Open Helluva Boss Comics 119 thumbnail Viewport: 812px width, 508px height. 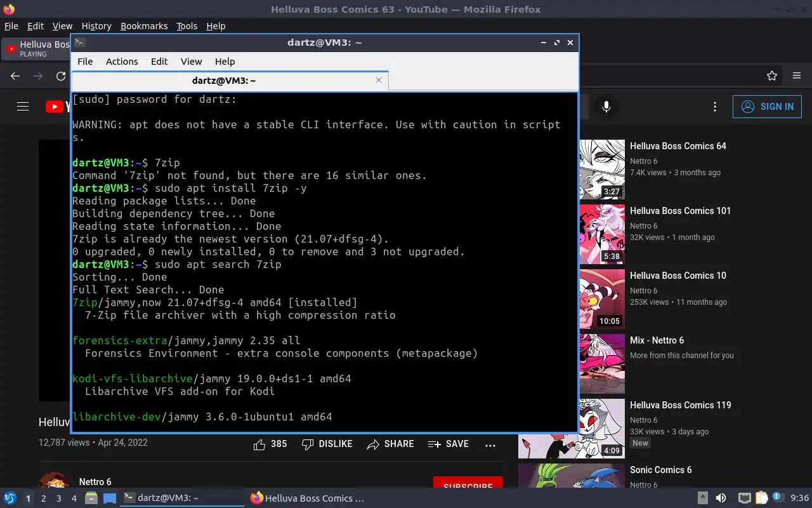(572, 429)
